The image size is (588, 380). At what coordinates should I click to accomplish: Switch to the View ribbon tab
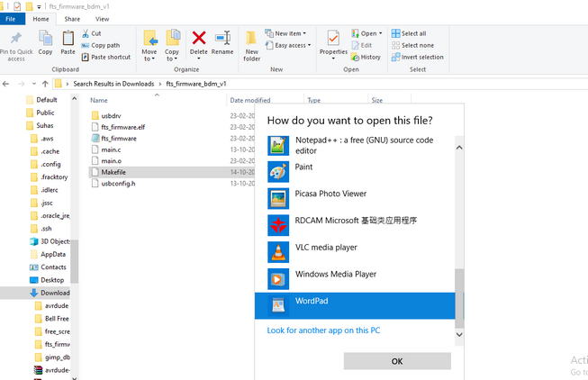(102, 19)
